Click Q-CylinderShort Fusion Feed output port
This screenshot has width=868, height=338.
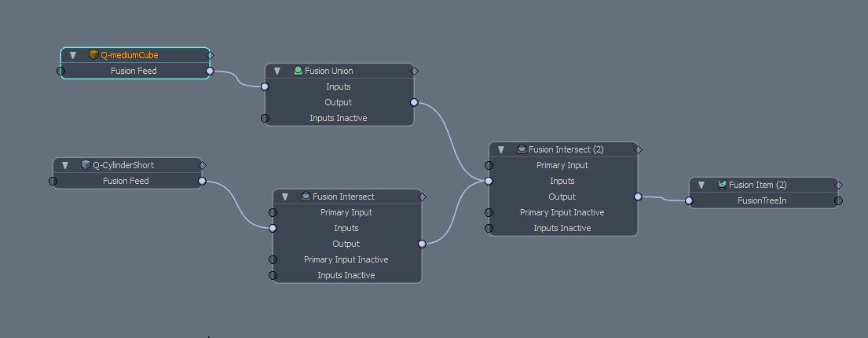(x=202, y=181)
